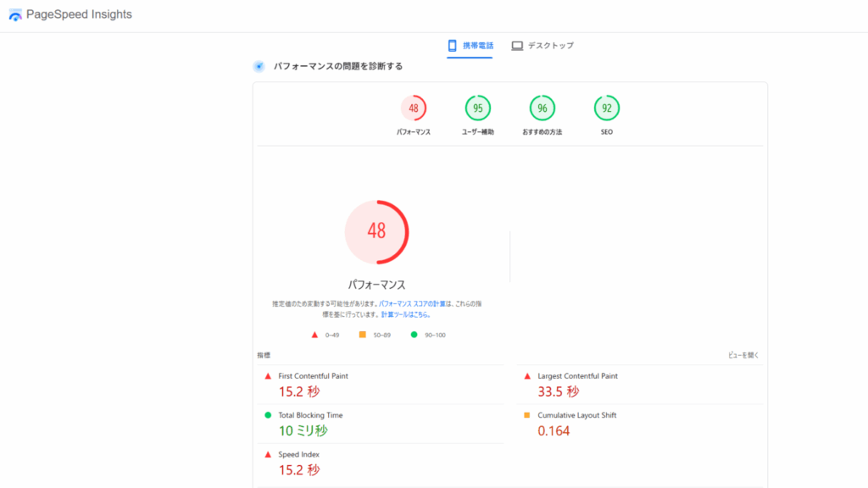Click orange square beside Cumulative Layout Shift
Image resolution: width=868 pixels, height=488 pixels.
527,415
